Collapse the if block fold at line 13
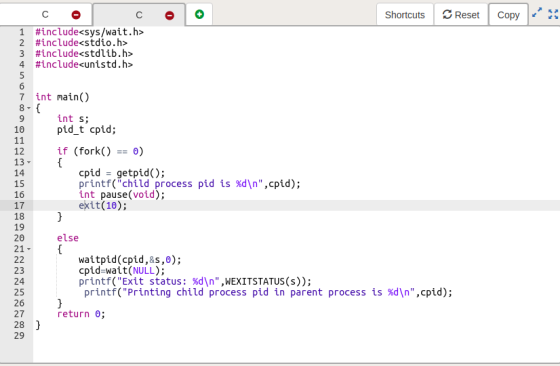The height and width of the screenshot is (366, 560). [x=29, y=162]
